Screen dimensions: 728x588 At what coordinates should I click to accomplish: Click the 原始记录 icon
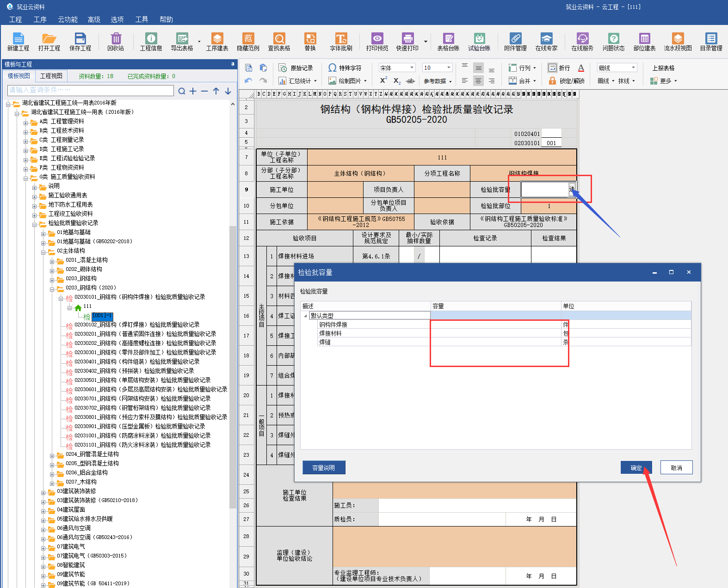296,68
